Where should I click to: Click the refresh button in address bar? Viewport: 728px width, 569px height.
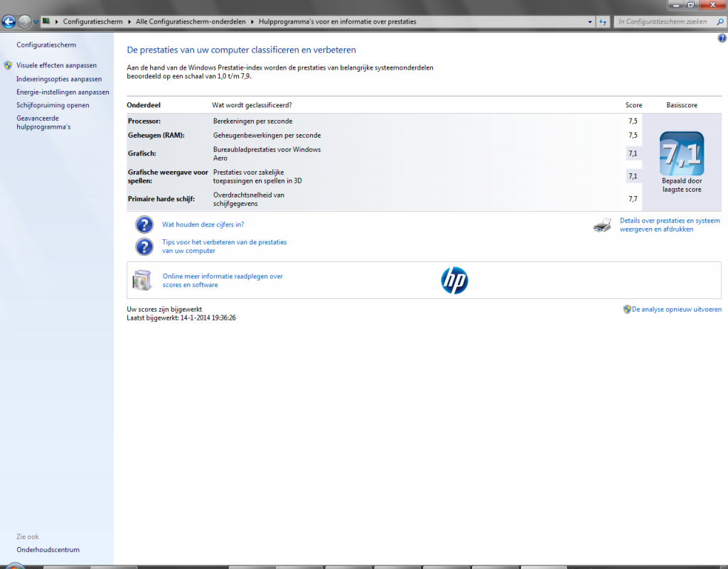pyautogui.click(x=603, y=22)
